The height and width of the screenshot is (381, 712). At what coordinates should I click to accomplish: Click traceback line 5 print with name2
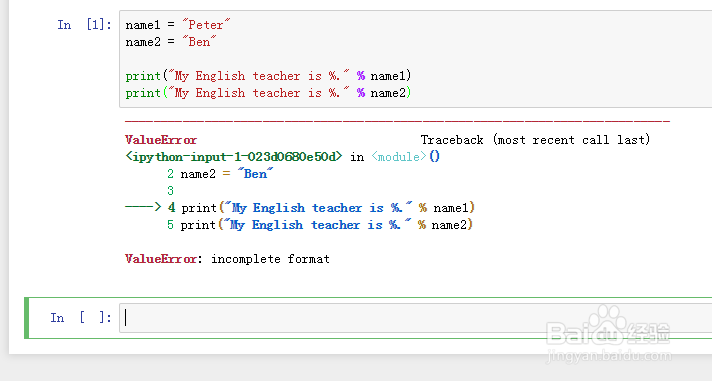320,225
